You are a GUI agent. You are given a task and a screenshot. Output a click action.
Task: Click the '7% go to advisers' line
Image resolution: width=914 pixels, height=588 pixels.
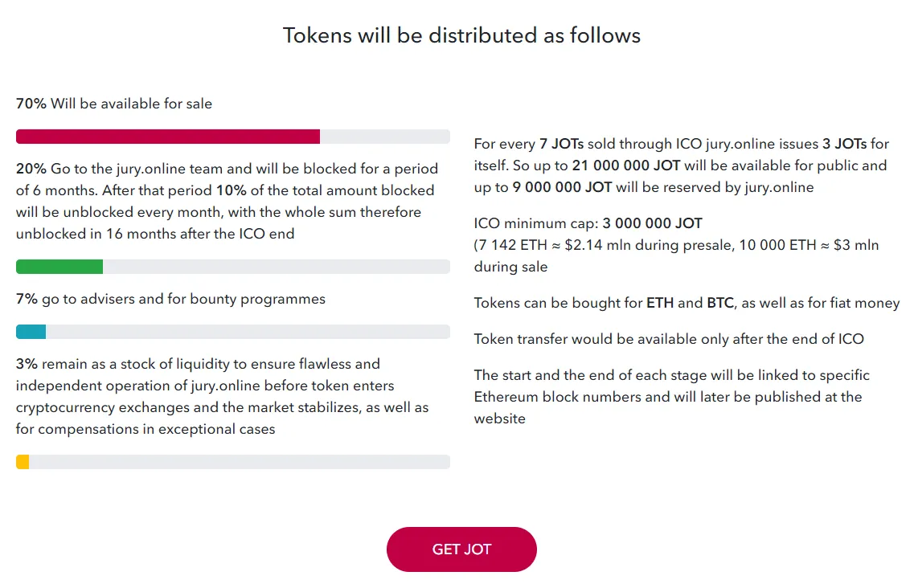click(x=170, y=299)
